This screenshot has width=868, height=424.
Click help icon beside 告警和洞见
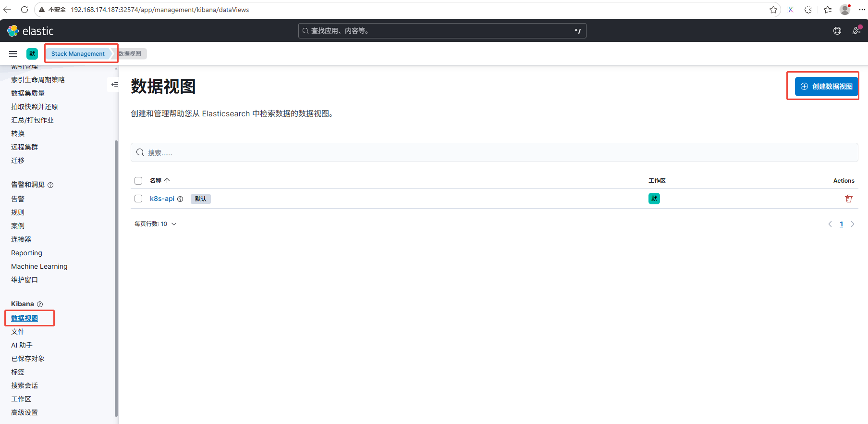tap(50, 185)
